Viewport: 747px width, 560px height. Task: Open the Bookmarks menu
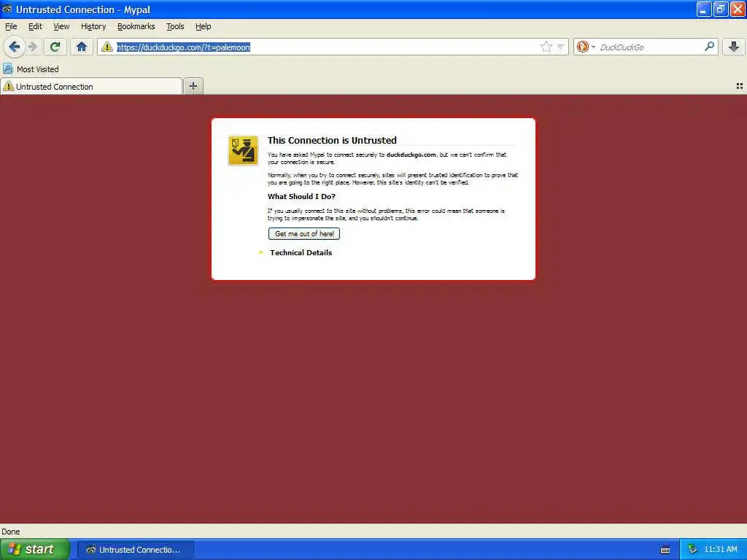pos(136,27)
